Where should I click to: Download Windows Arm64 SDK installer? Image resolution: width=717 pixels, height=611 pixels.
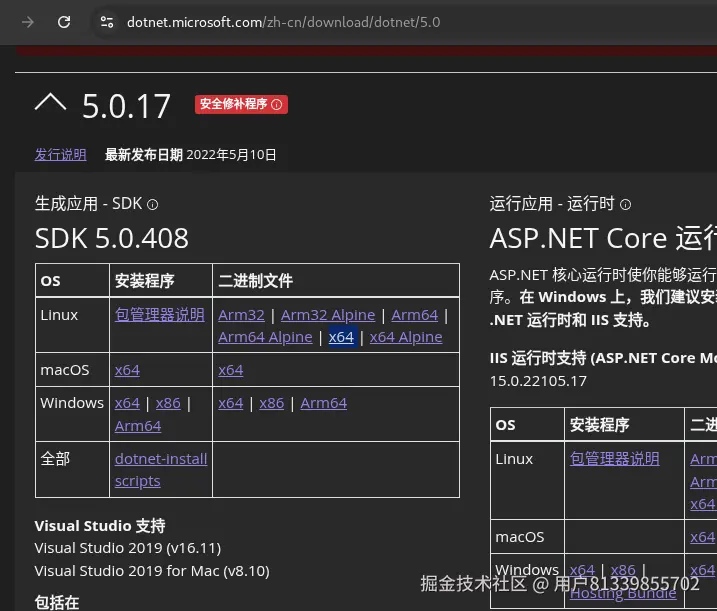point(138,426)
